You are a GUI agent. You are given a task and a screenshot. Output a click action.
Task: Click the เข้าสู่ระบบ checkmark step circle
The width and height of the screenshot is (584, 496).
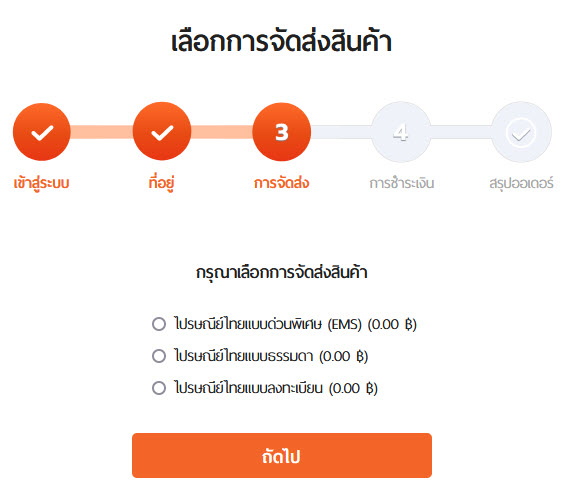pos(42,132)
